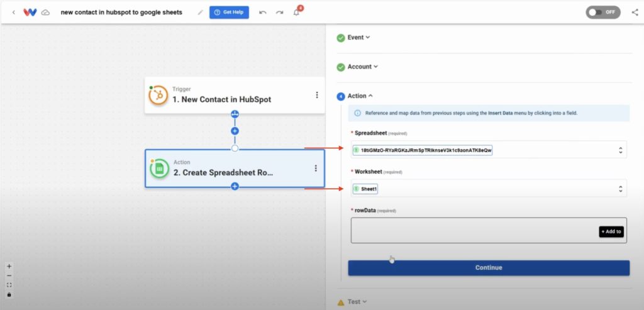This screenshot has width=644, height=310.
Task: Click the share icon
Action: (635, 13)
